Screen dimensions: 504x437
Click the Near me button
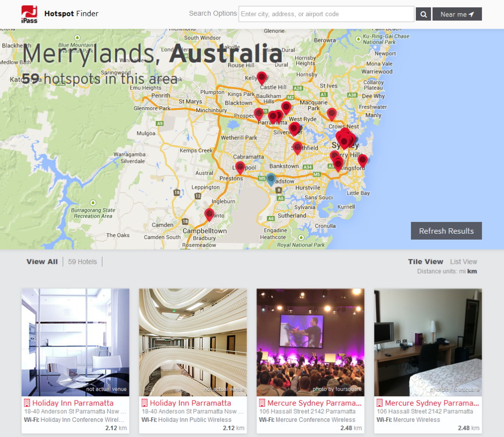[x=457, y=14]
